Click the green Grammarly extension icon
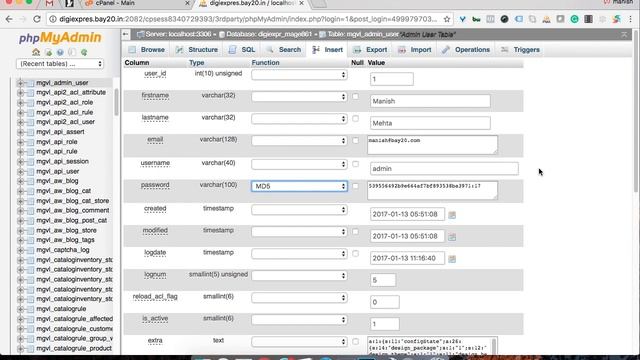Screen dimensions: 640x360 tap(574, 19)
